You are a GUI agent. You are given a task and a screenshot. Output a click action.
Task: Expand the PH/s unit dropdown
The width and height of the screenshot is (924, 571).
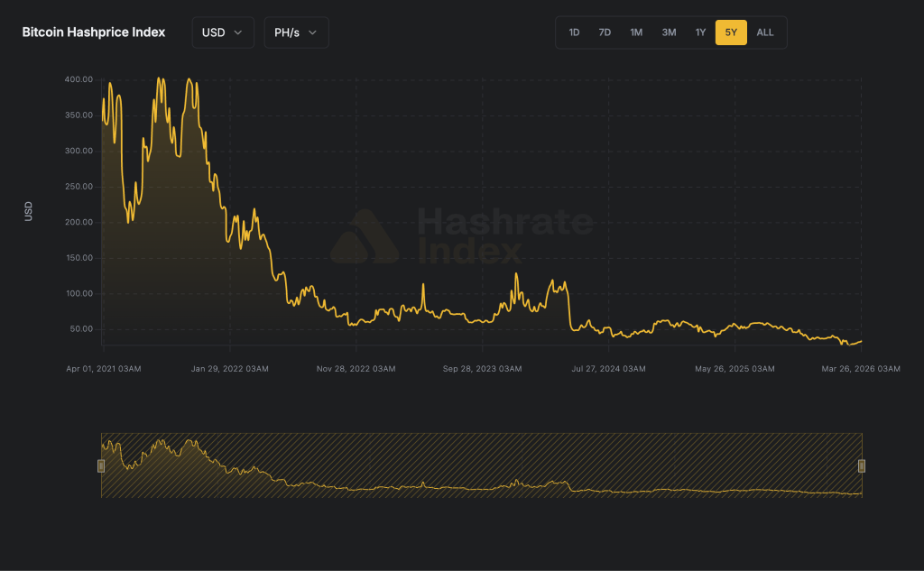pos(296,32)
